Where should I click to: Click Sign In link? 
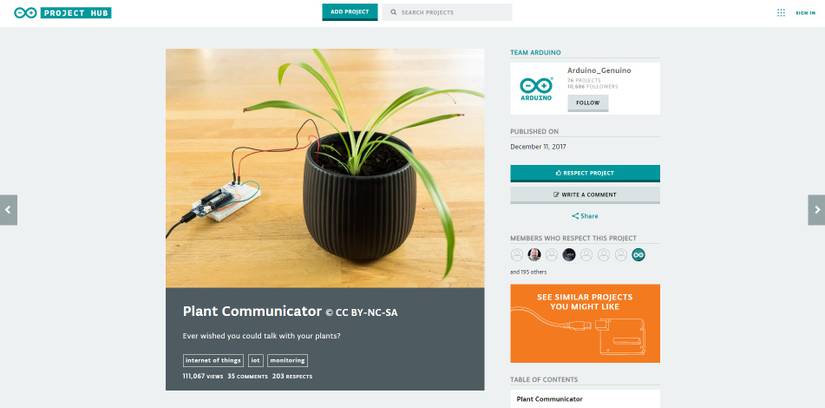tap(806, 13)
